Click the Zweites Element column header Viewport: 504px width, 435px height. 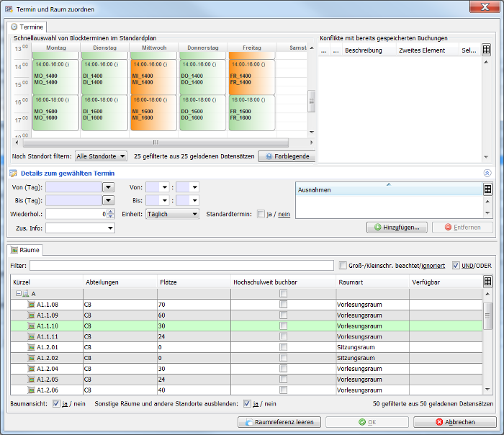[x=427, y=50]
